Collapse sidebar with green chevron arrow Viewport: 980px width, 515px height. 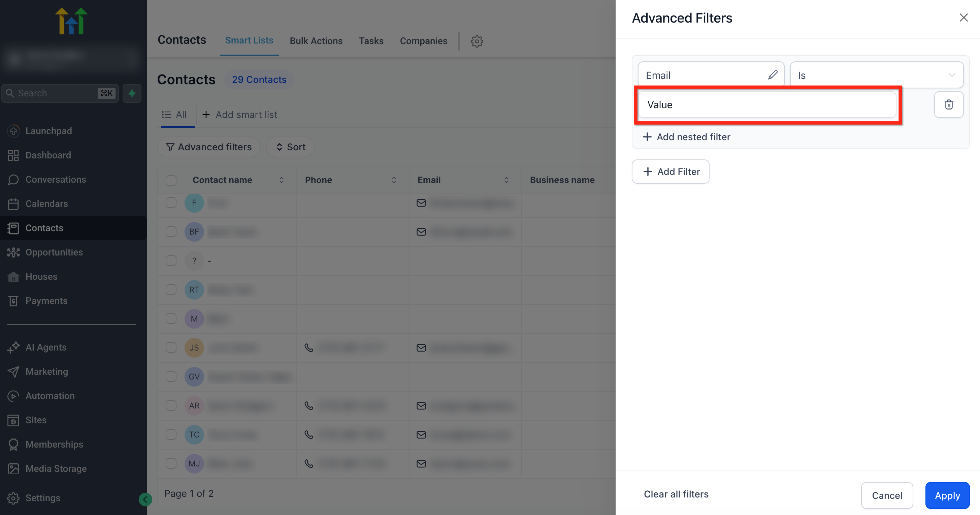pyautogui.click(x=145, y=499)
